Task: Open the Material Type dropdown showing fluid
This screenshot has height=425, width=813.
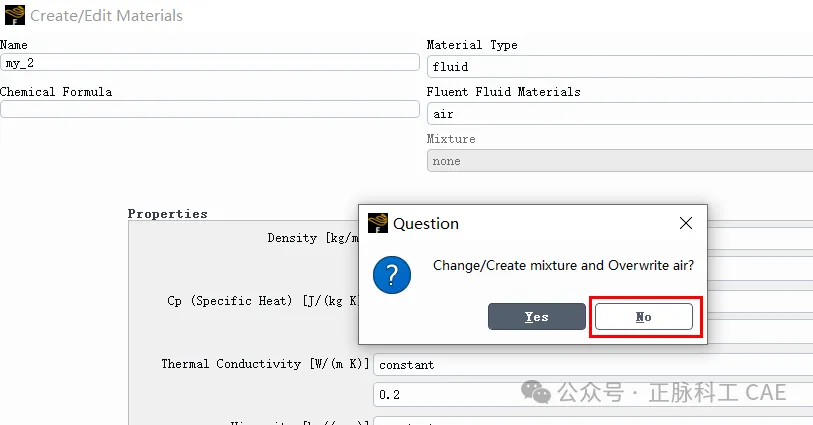Action: 620,67
